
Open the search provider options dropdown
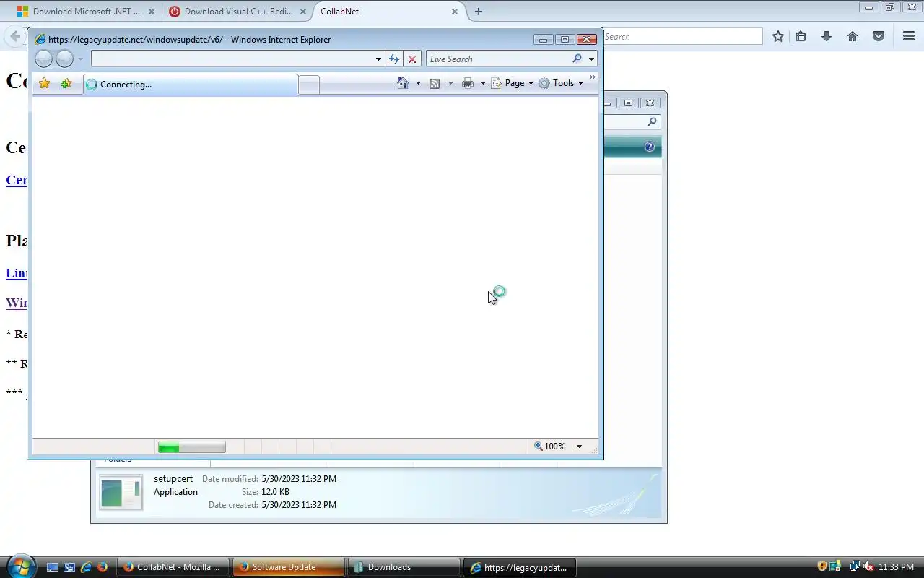591,59
